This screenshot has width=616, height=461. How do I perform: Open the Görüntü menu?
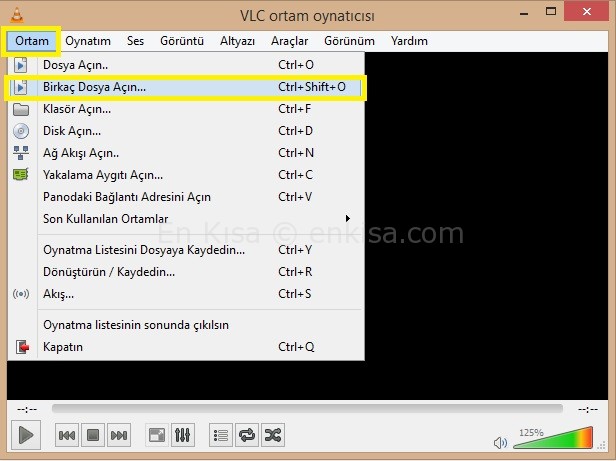(x=182, y=41)
